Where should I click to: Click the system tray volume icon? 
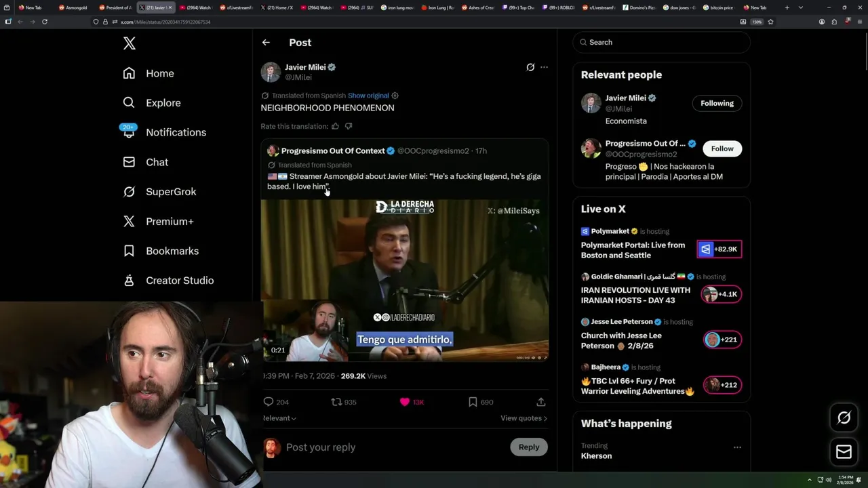coord(828,480)
